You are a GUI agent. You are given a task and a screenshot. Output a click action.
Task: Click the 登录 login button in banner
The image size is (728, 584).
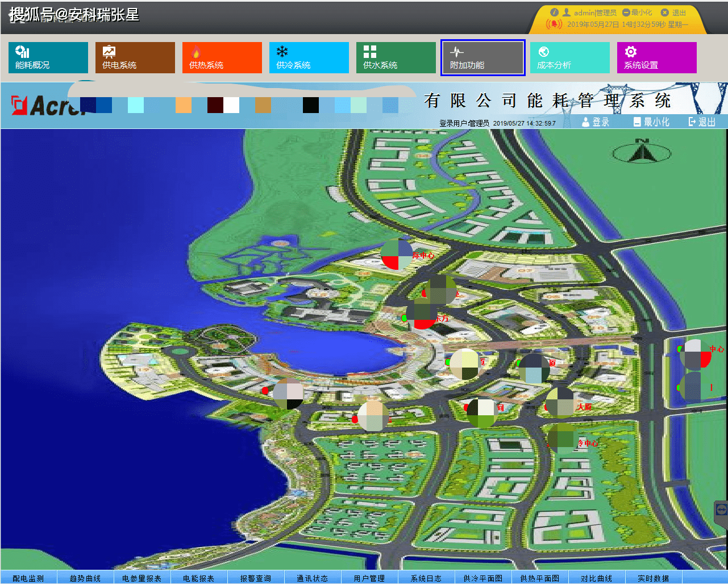(595, 122)
